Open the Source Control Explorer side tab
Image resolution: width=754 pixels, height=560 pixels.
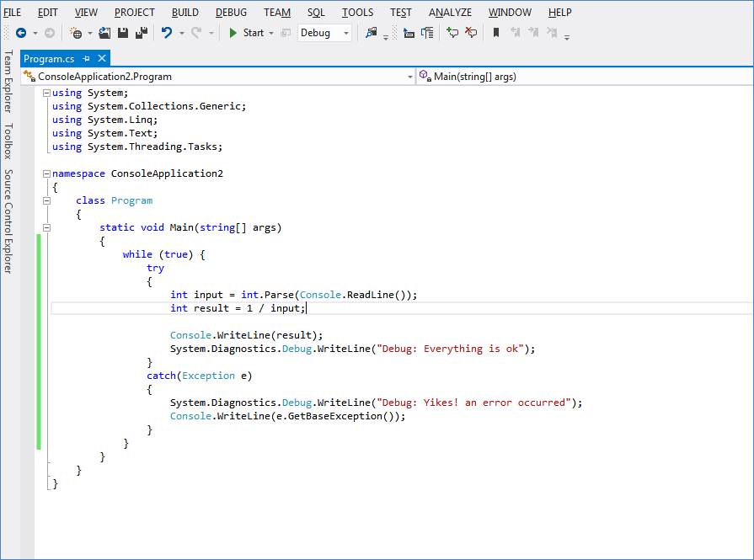coord(8,221)
